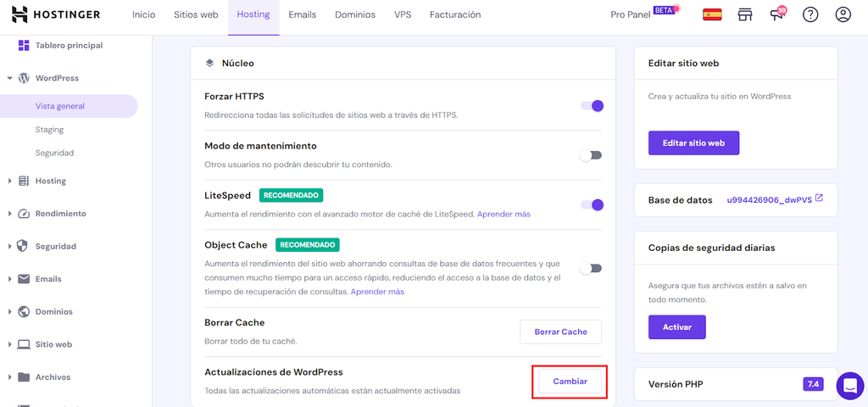Click the PHP version 7.4 badge

[x=813, y=384]
